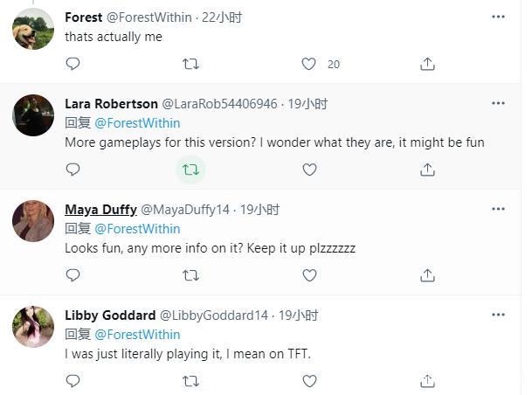Retweet Libby Goddard's tweet
Screen dimensions: 532x395
pyautogui.click(x=190, y=381)
